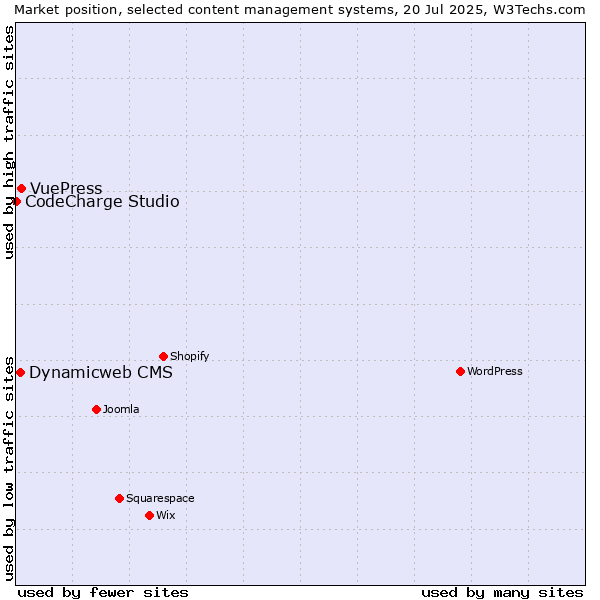Click the Squarespace red marker
The image size is (600, 600).
tap(119, 498)
